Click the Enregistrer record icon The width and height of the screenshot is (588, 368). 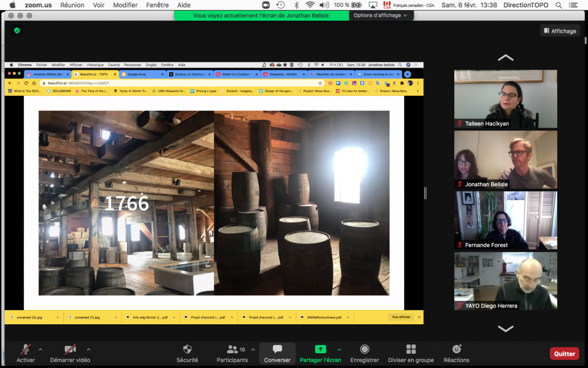[x=365, y=349]
